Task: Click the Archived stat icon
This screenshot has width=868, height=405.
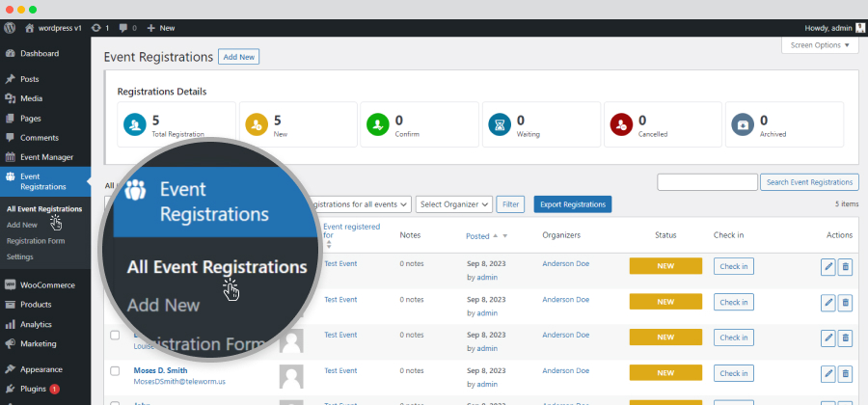Action: [743, 124]
